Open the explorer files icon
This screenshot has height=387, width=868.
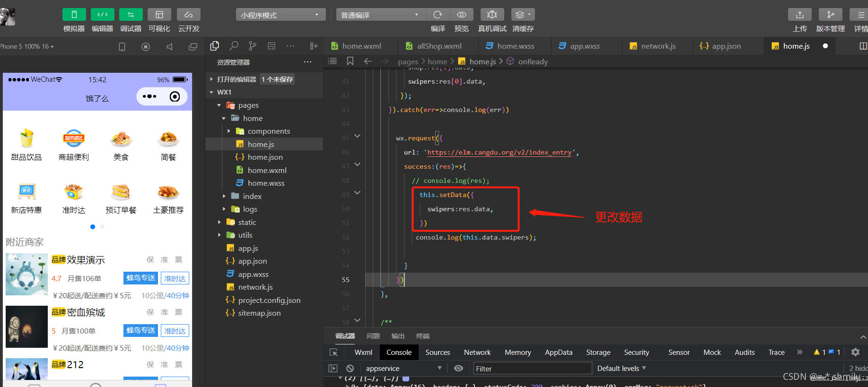point(215,46)
